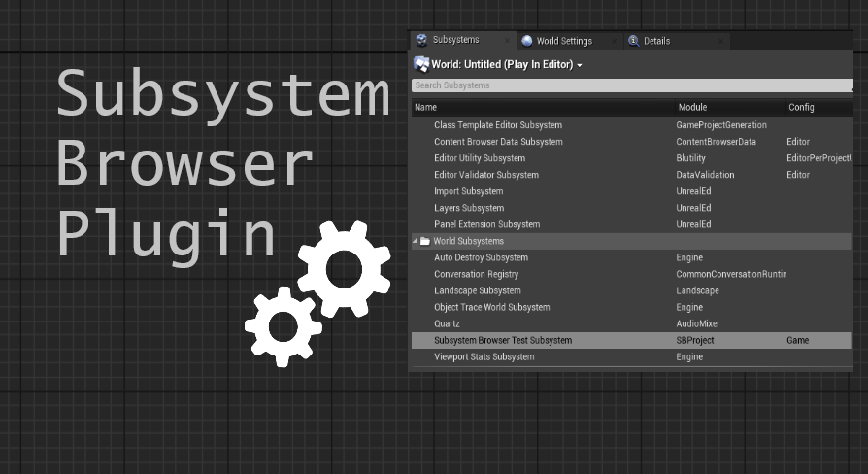Click the World Subsystems folder icon

point(425,241)
